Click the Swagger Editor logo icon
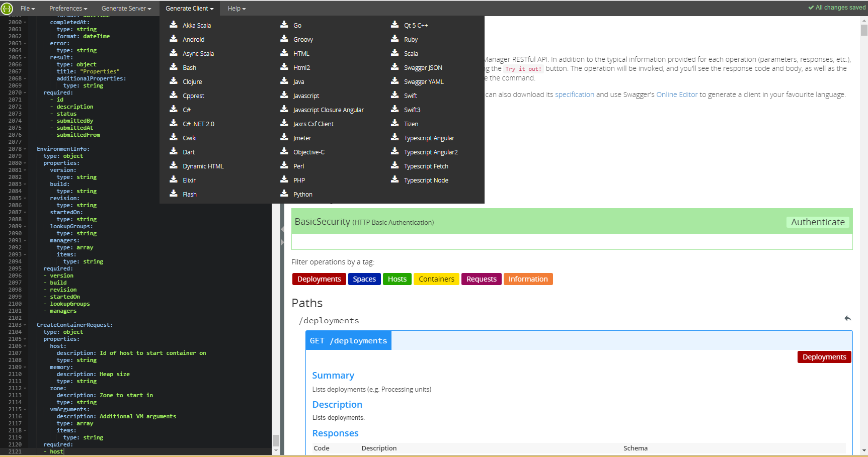The image size is (868, 457). [x=7, y=8]
